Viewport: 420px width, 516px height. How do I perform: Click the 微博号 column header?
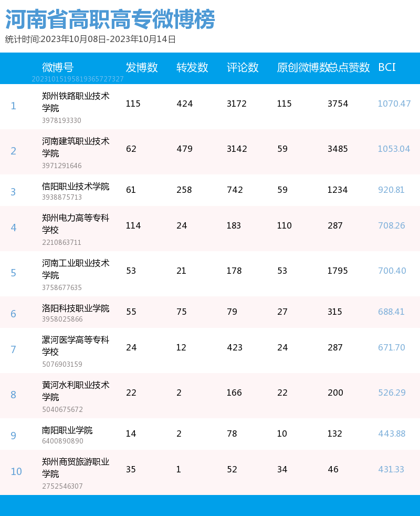point(58,67)
